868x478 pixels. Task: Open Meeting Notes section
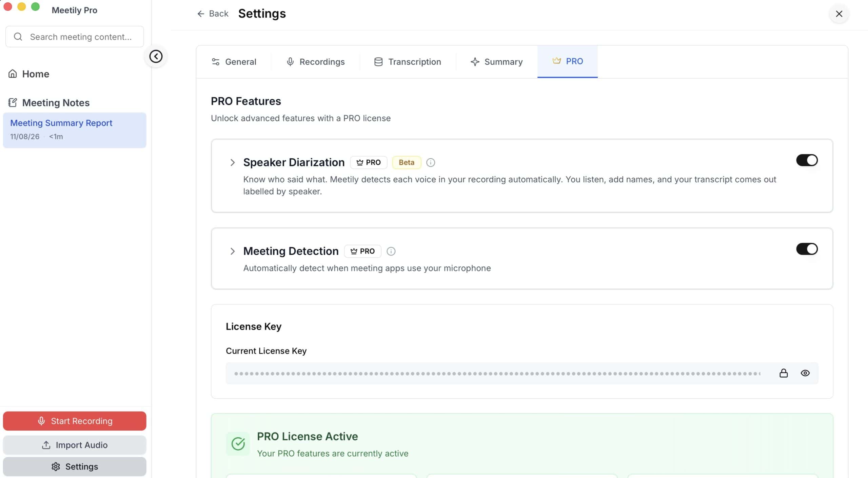tap(49, 103)
